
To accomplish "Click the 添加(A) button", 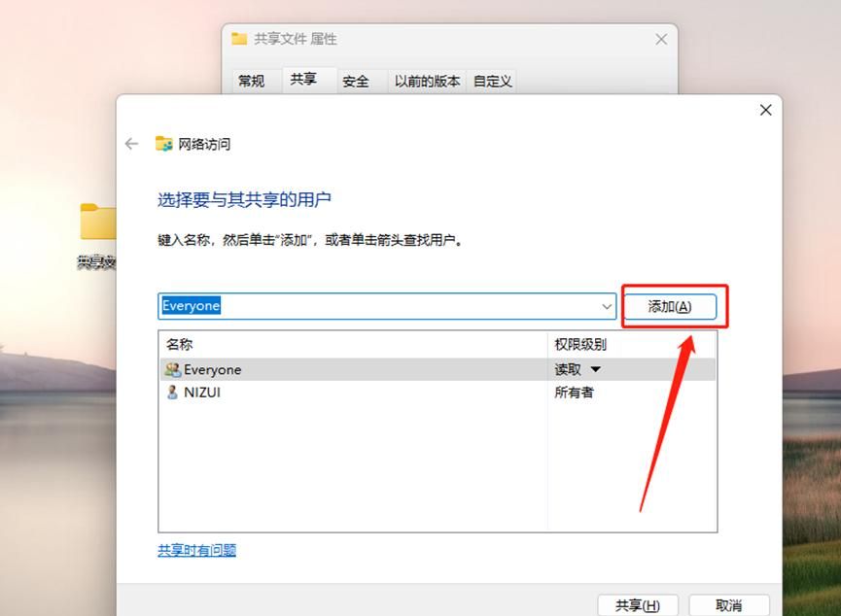I will tap(673, 306).
